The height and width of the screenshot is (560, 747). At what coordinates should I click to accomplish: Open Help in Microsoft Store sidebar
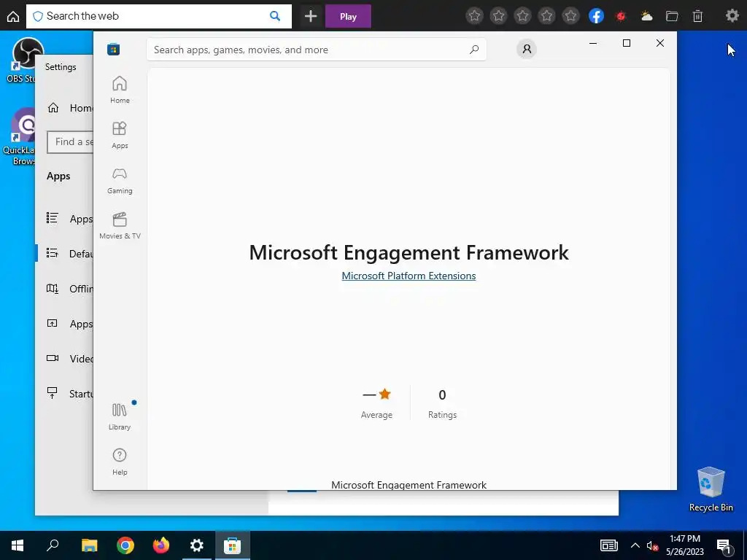tap(120, 462)
